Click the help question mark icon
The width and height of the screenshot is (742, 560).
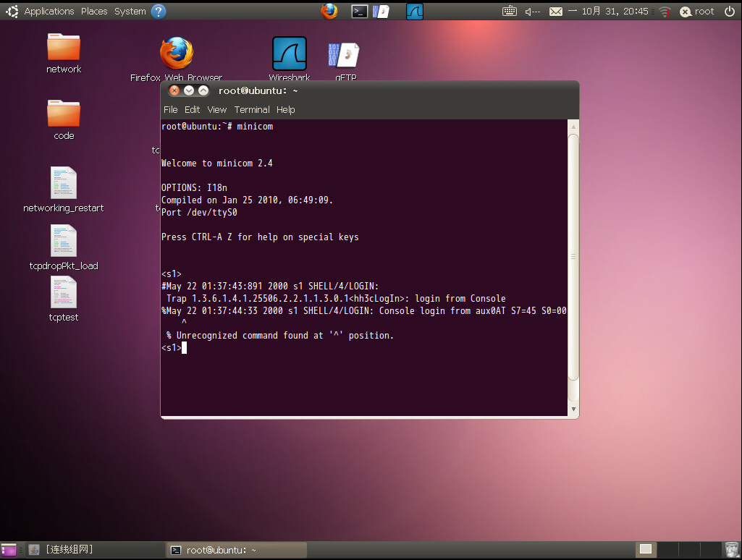point(159,11)
